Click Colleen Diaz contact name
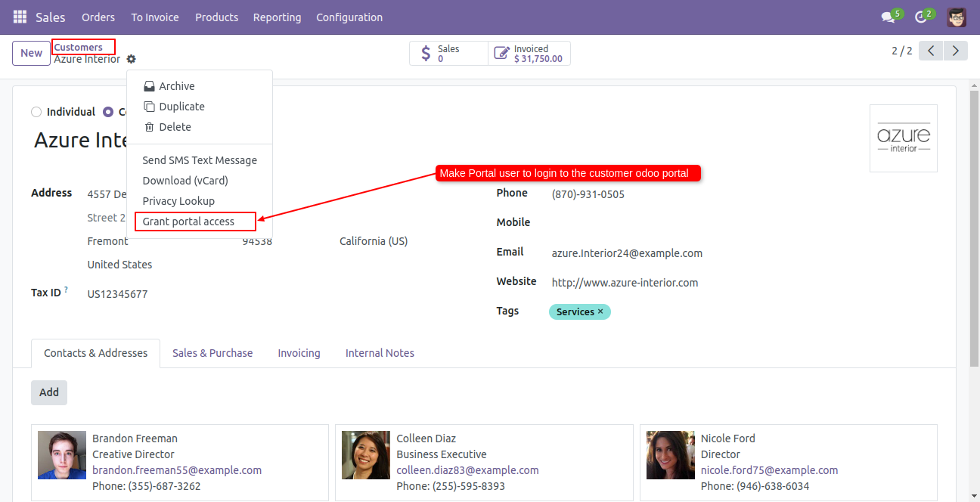 (426, 438)
